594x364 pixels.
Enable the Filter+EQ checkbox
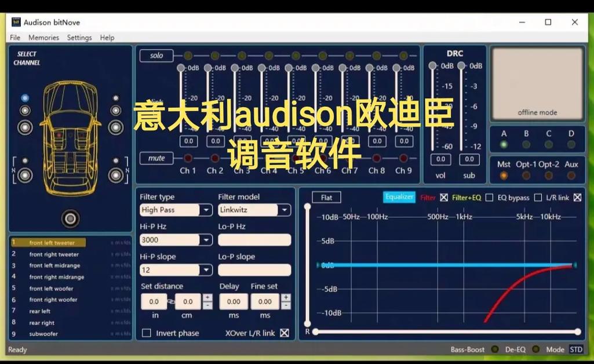490,197
